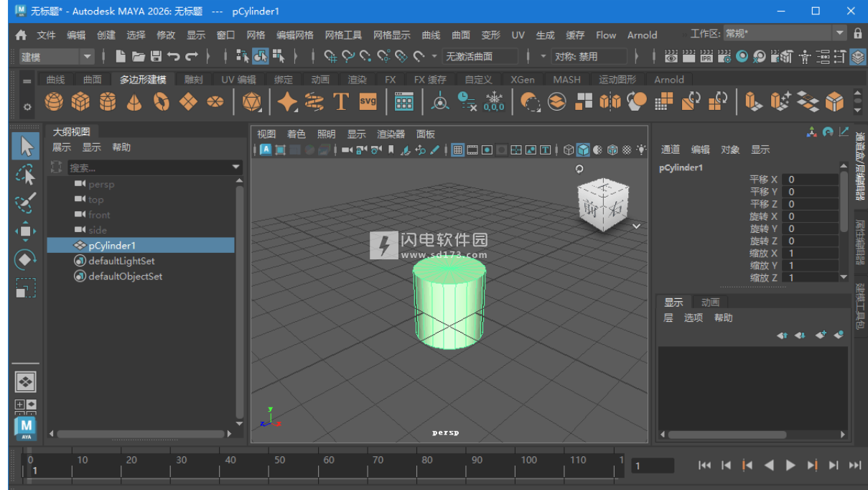Viewport: 868px width, 490px height.
Task: Create a polygon cube from the shelf
Action: pyautogui.click(x=80, y=103)
